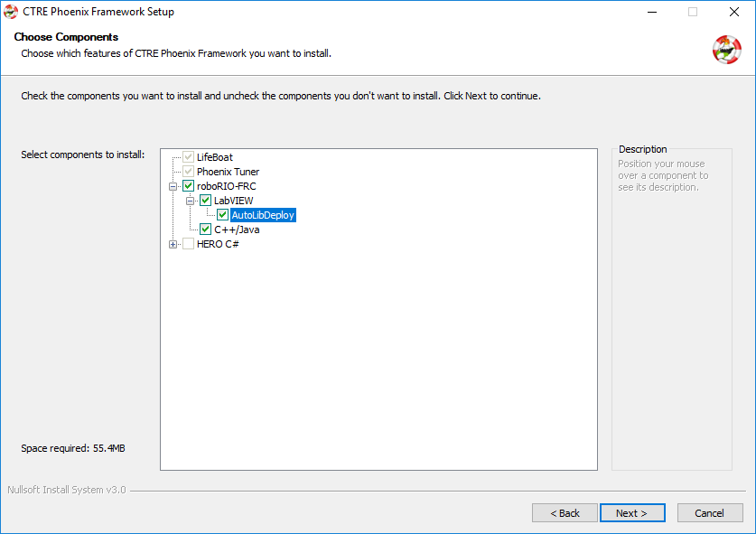The image size is (756, 534).
Task: Toggle the C++/Java checkbox
Action: 205,230
